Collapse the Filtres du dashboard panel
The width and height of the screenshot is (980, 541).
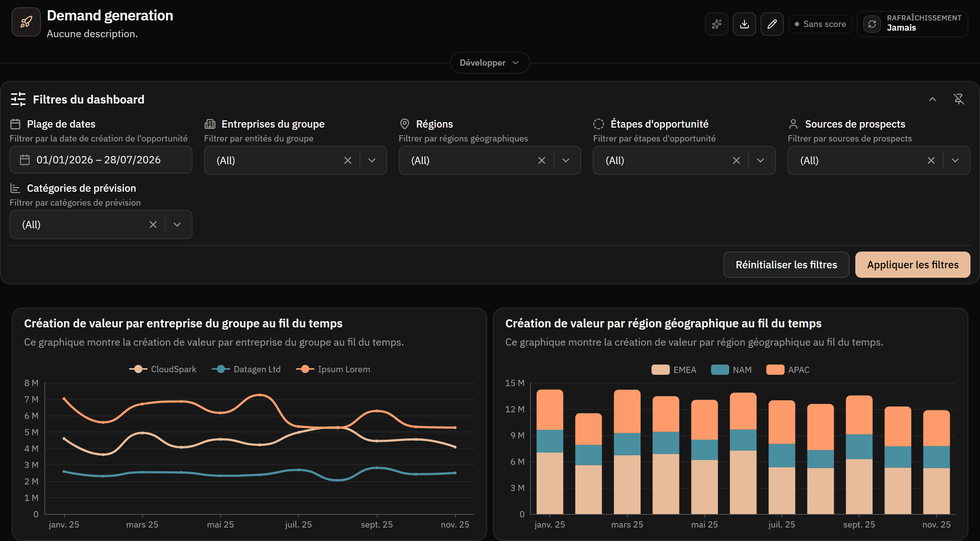coord(932,99)
